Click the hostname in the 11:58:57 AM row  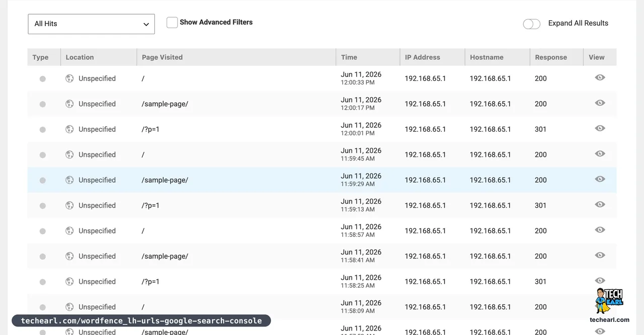coord(491,231)
